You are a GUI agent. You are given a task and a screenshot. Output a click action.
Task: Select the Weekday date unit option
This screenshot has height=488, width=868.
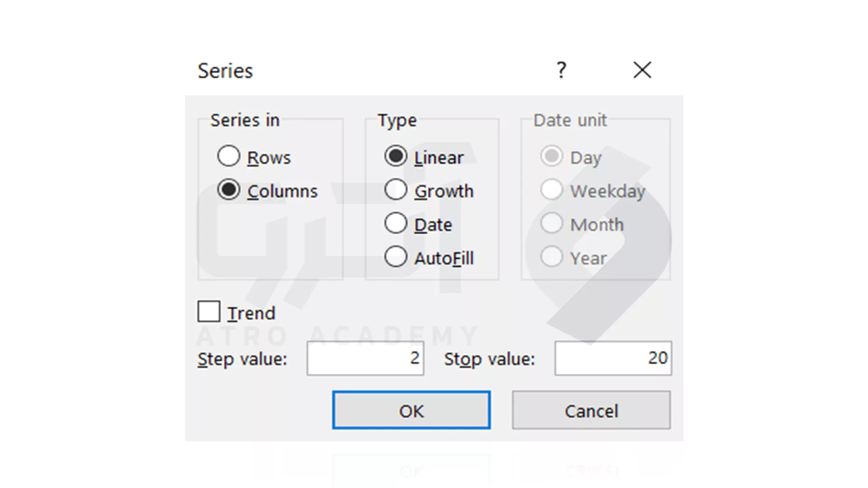tap(552, 190)
